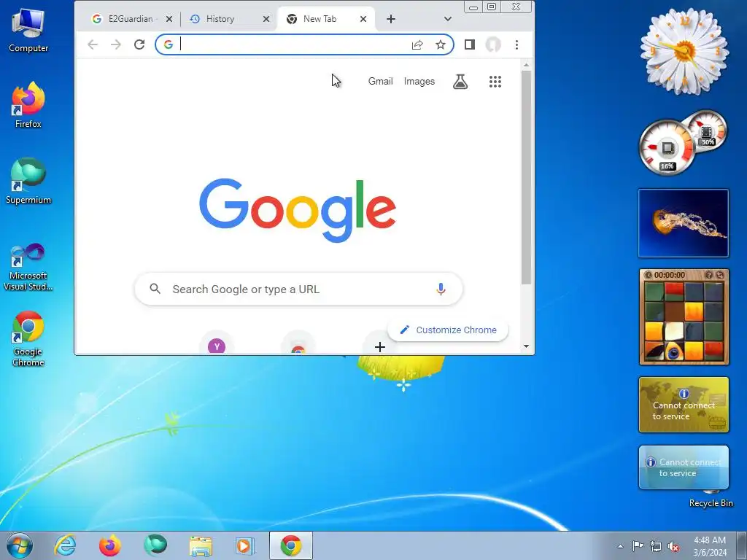
Task: Open the Chrome profile avatar
Action: point(493,44)
